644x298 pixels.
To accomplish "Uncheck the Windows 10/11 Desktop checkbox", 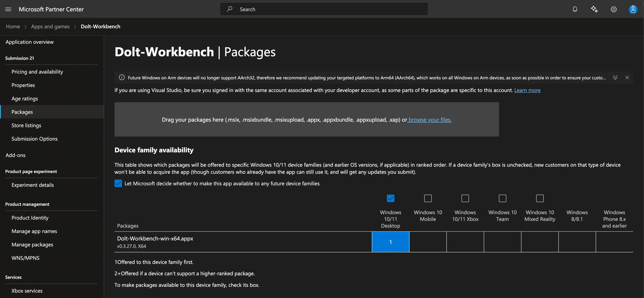I will (390, 198).
